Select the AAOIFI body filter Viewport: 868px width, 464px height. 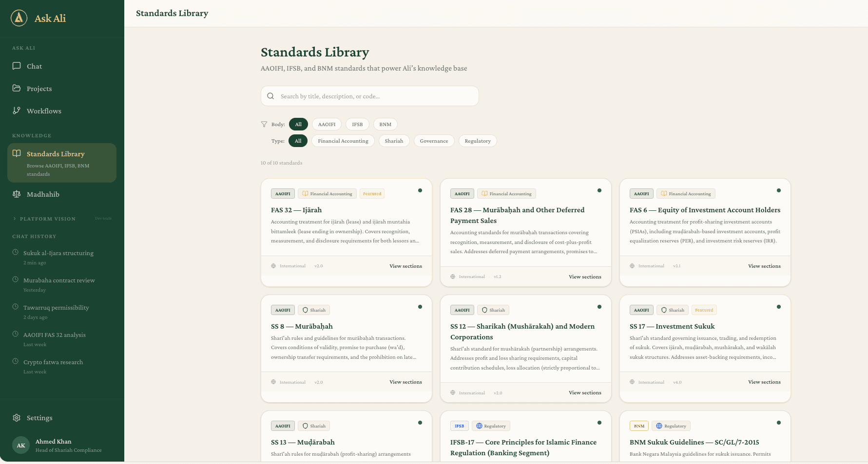(327, 124)
